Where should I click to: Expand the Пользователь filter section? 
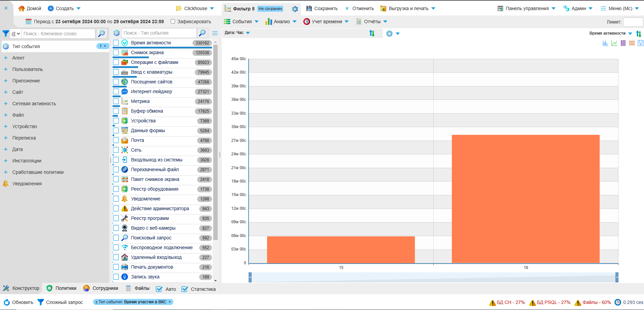point(6,69)
